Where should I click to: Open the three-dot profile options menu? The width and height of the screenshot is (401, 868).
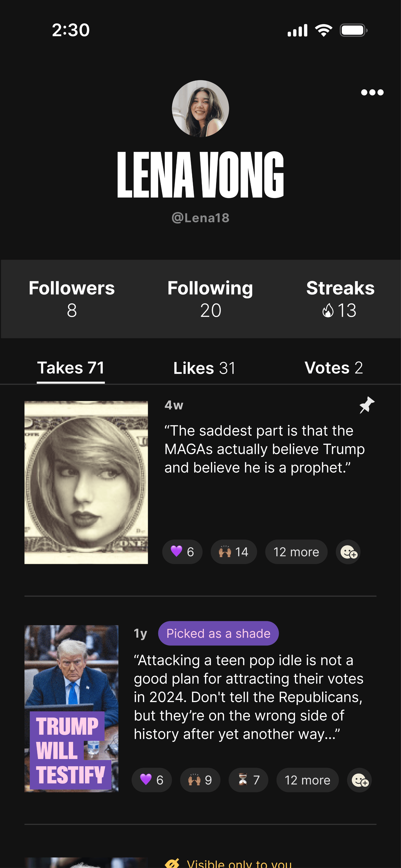pos(372,92)
